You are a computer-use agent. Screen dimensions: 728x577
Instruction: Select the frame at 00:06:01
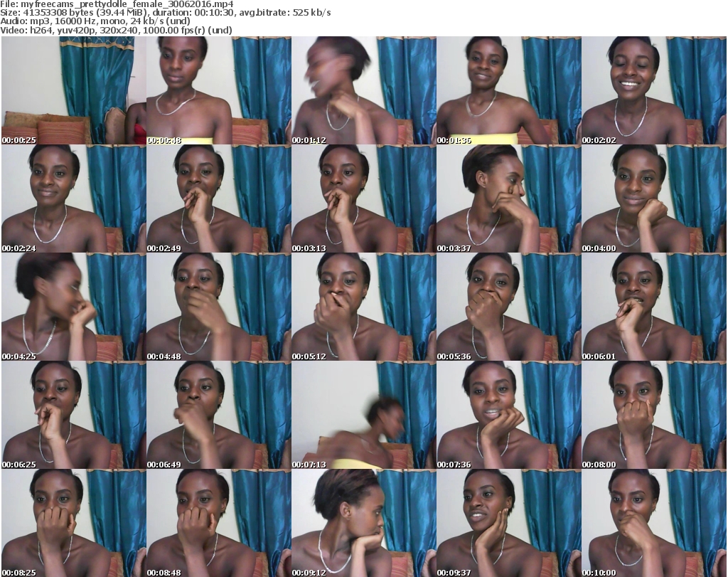tap(653, 307)
